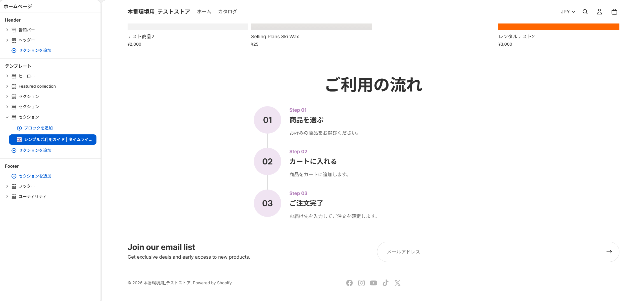The height and width of the screenshot is (301, 644).
Task: Open the shopping cart icon
Action: (x=614, y=12)
